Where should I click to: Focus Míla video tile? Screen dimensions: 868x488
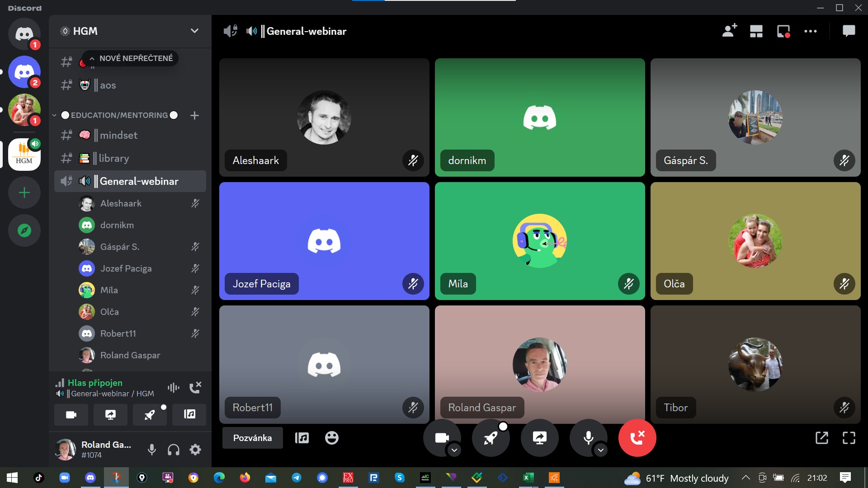(x=540, y=241)
